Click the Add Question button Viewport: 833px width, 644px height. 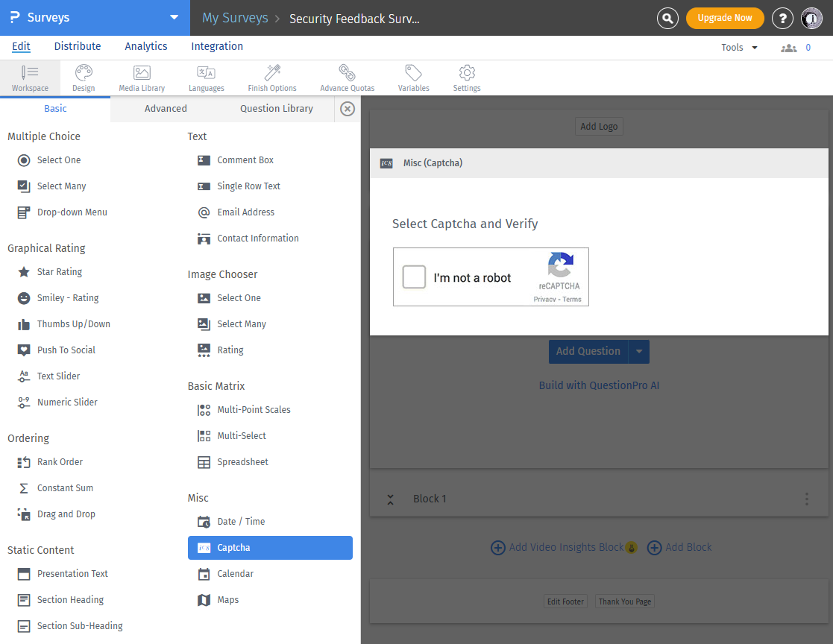coord(588,352)
